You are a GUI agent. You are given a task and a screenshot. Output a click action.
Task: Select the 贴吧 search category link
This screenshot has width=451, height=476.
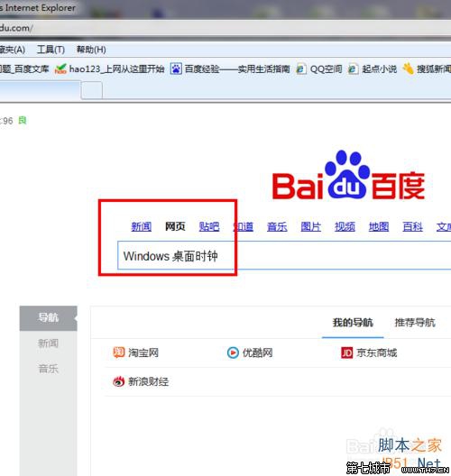(209, 226)
